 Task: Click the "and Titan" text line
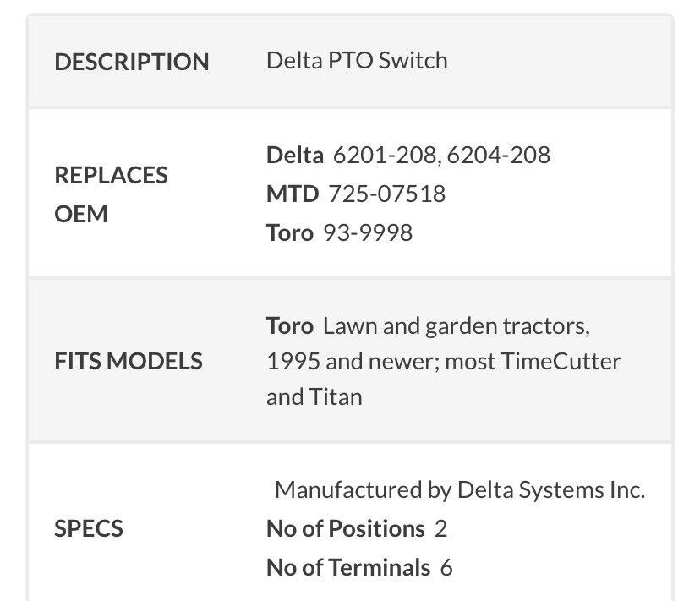click(314, 397)
